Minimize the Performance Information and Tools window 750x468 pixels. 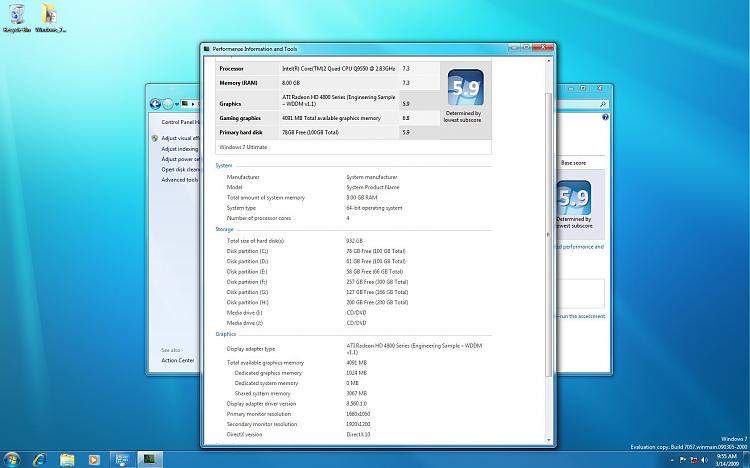pyautogui.click(x=515, y=47)
